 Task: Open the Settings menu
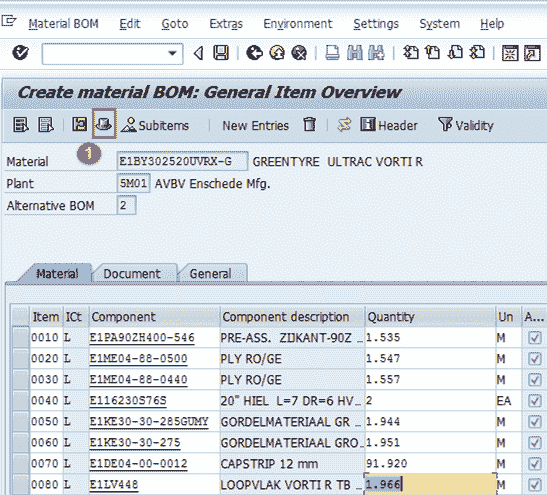[376, 24]
